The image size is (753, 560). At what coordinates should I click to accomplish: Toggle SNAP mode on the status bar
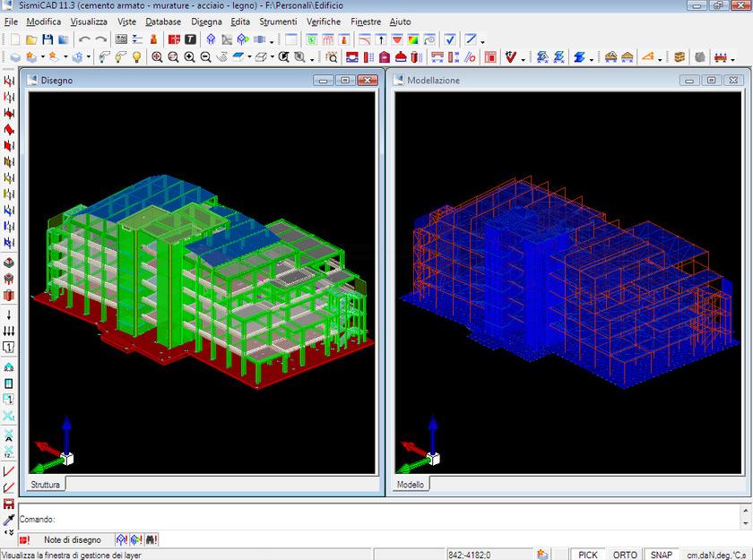pyautogui.click(x=663, y=555)
